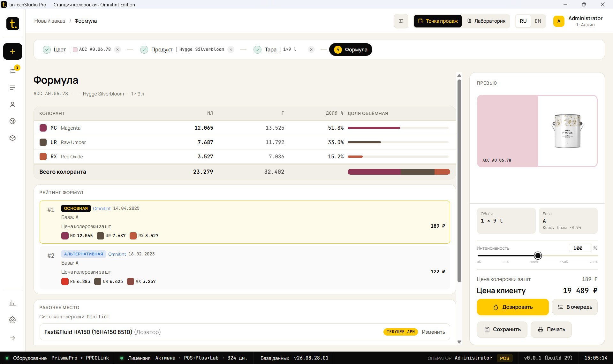Click Оборудование status in status bar
Viewport: 613px width, 364px height.
click(57, 358)
